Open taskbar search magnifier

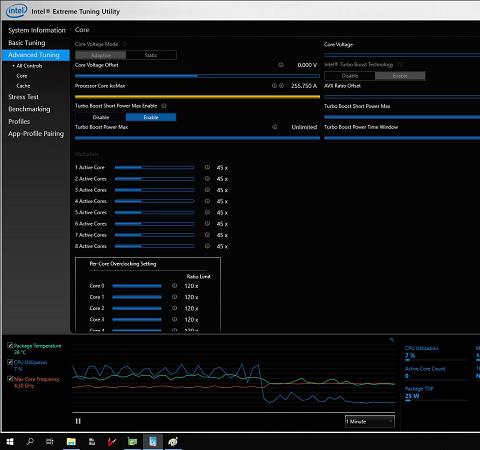(30, 442)
